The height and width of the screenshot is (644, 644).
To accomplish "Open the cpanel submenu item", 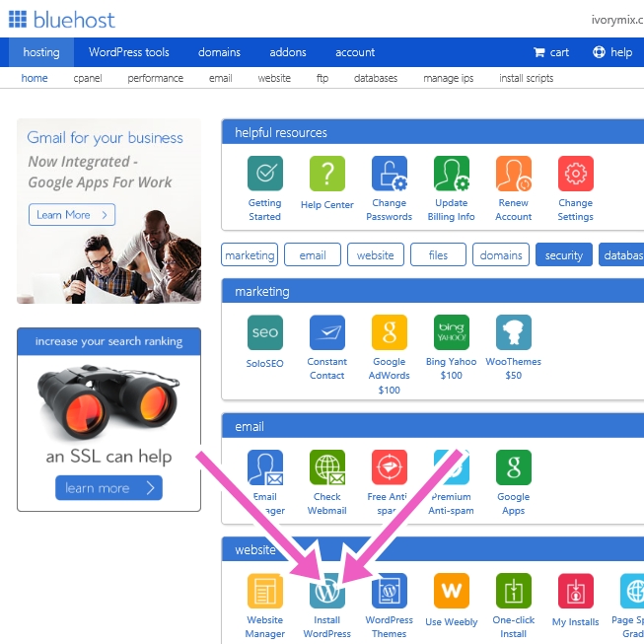I will tap(88, 78).
